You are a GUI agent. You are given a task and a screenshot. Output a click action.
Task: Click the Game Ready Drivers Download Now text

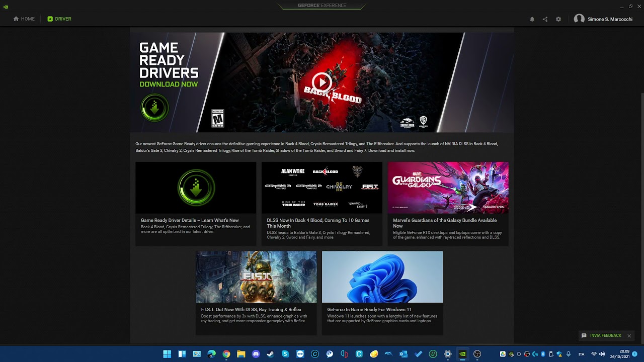[x=169, y=84]
